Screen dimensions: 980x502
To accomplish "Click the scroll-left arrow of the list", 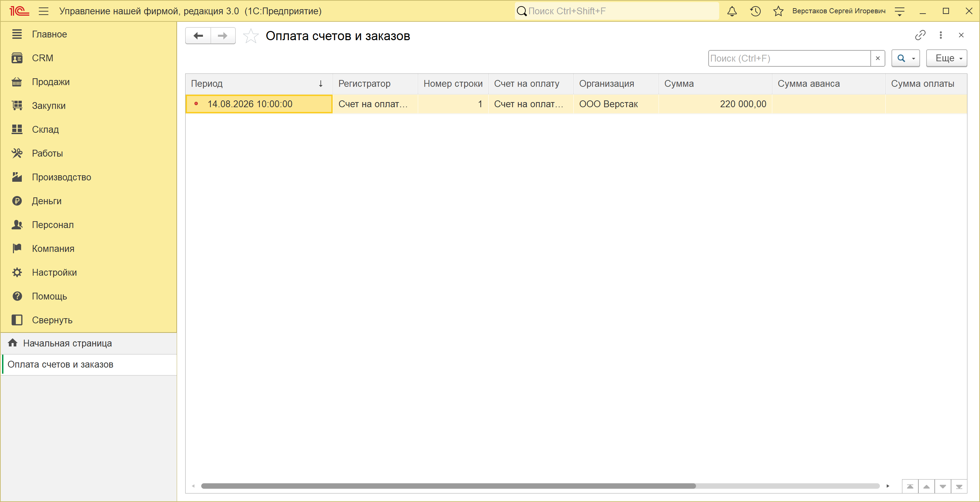I will 193,486.
